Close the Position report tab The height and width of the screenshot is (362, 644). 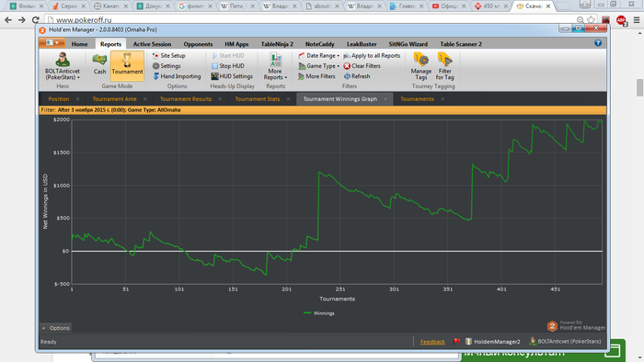(x=77, y=99)
